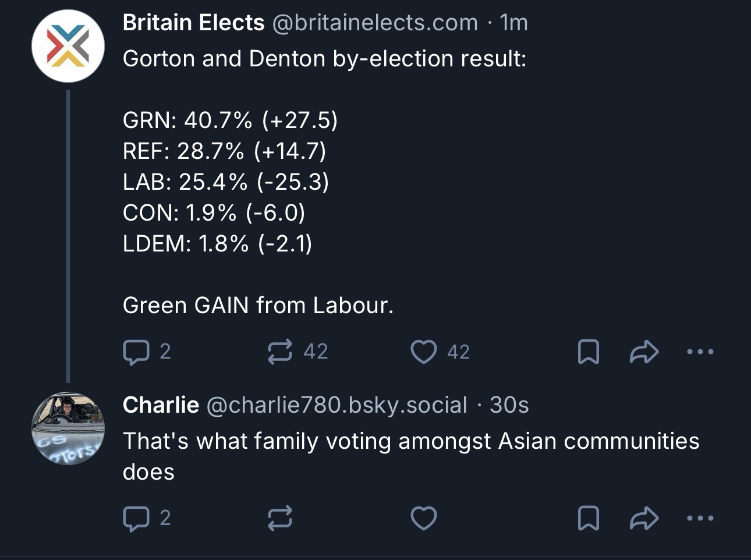751x560 pixels.
Task: Reply to Charlie's comment
Action: tap(136, 518)
